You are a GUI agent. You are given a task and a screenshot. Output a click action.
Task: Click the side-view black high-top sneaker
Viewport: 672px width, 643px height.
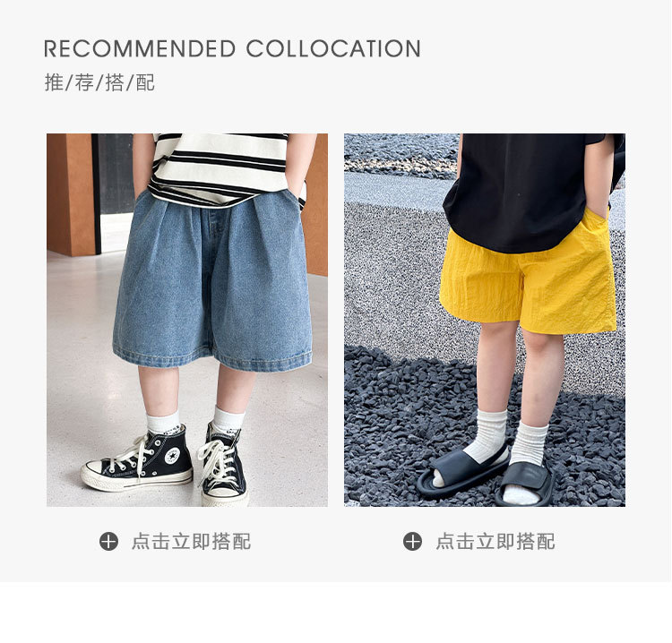point(137,459)
